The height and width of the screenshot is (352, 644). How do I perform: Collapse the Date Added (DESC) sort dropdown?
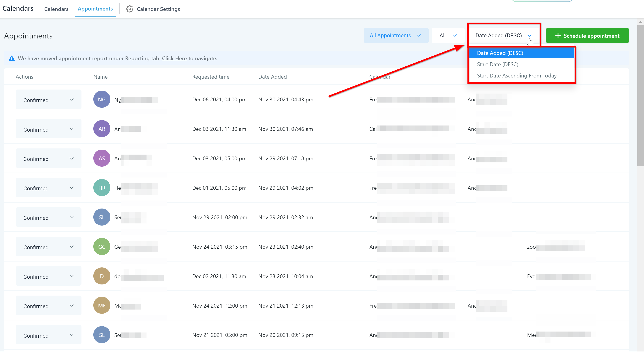pos(503,36)
